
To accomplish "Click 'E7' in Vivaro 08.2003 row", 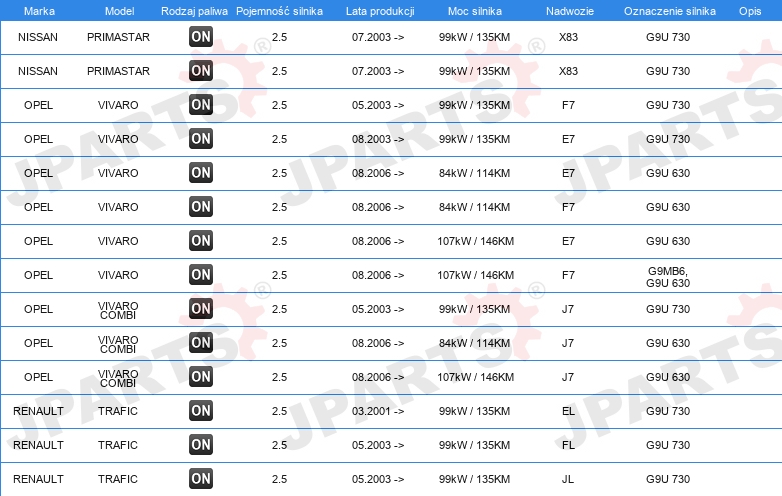I will 568,139.
